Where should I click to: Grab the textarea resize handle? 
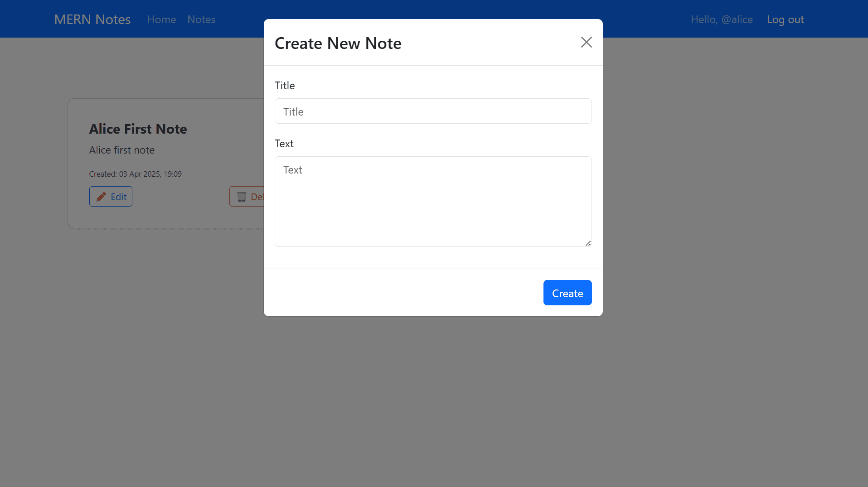pos(588,243)
